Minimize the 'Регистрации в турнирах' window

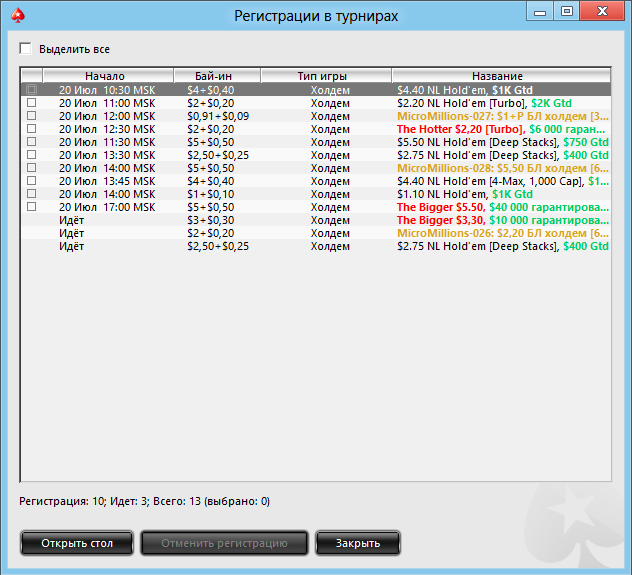coord(540,11)
